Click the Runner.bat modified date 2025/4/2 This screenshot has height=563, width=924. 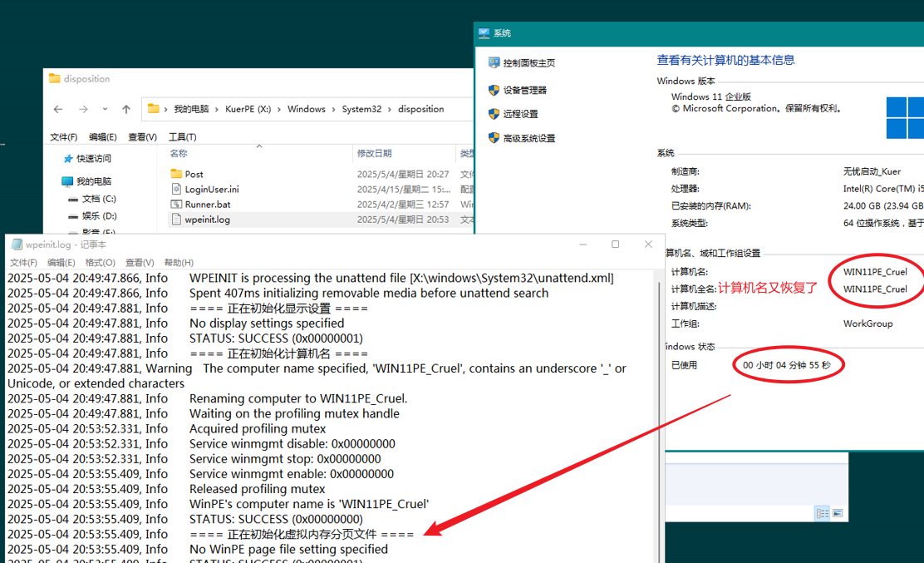[x=403, y=204]
